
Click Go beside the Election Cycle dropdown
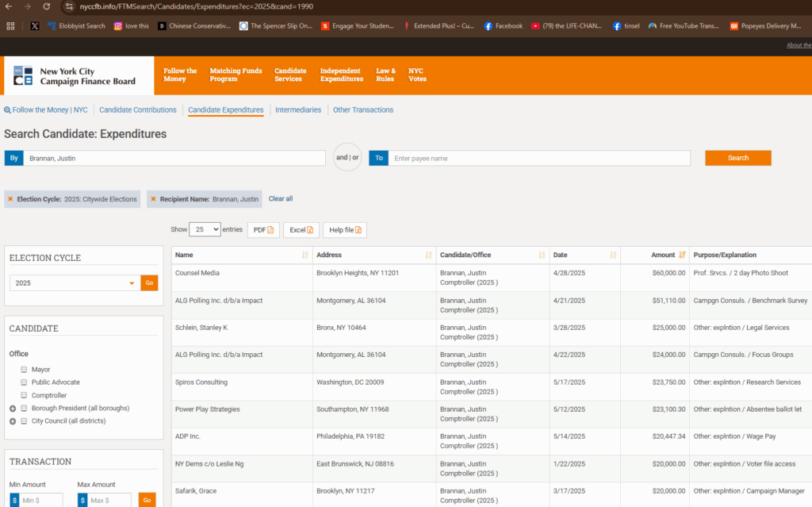(x=149, y=283)
